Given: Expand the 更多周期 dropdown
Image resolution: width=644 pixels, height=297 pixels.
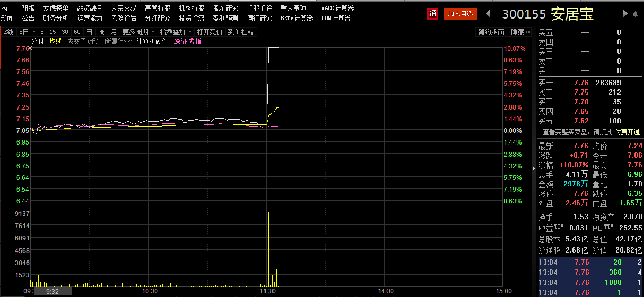Looking at the screenshot, I should (139, 32).
